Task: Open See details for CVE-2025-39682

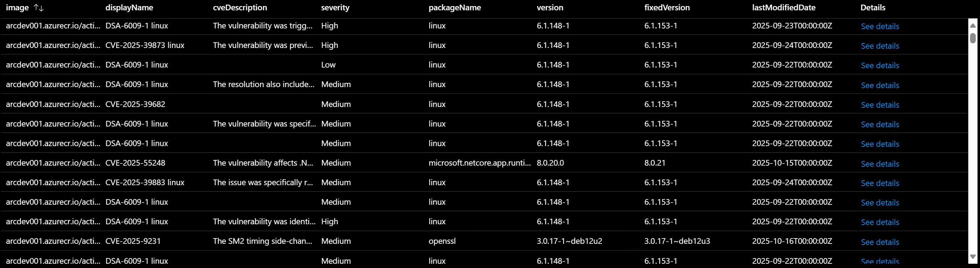Action: click(x=880, y=105)
